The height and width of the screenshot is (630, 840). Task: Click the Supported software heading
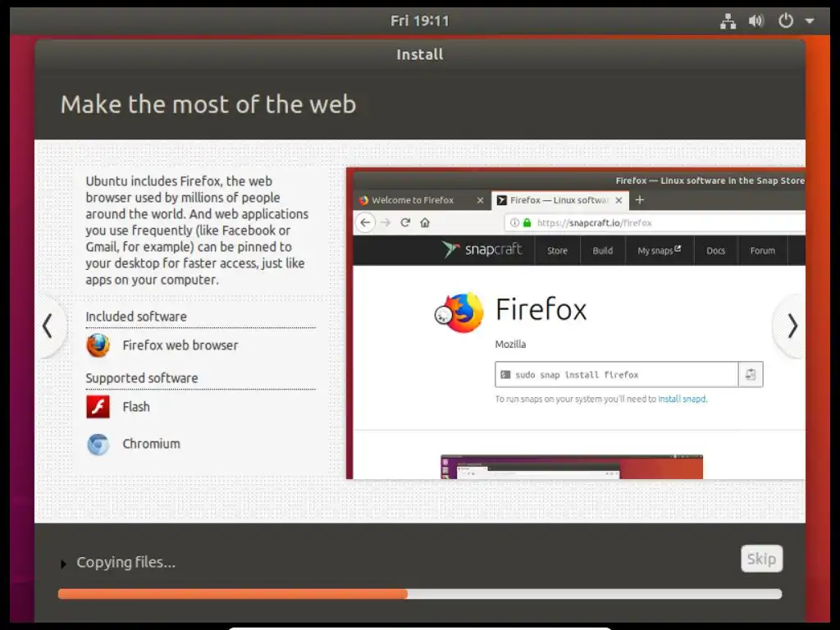(141, 378)
